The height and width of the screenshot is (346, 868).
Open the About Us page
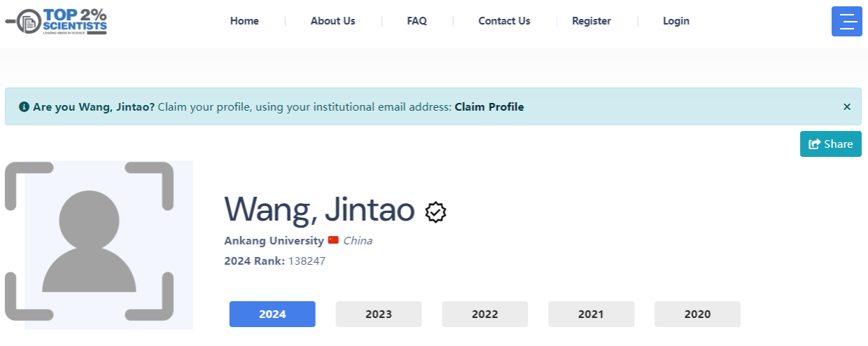pyautogui.click(x=332, y=21)
